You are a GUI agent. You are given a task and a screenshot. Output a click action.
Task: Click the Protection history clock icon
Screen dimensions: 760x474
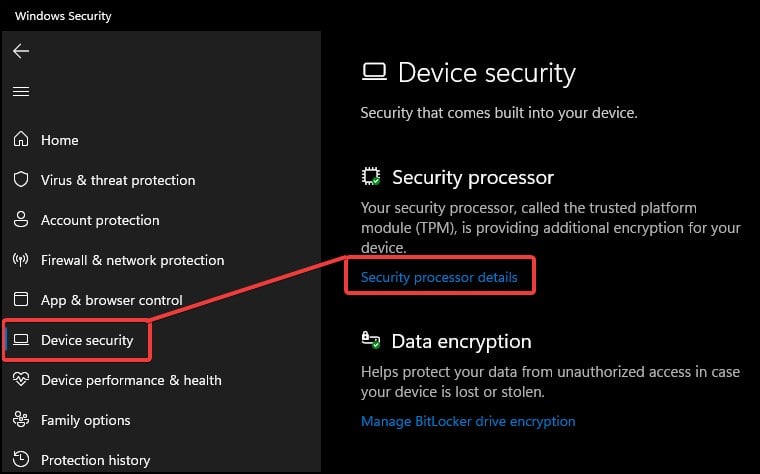click(21, 460)
